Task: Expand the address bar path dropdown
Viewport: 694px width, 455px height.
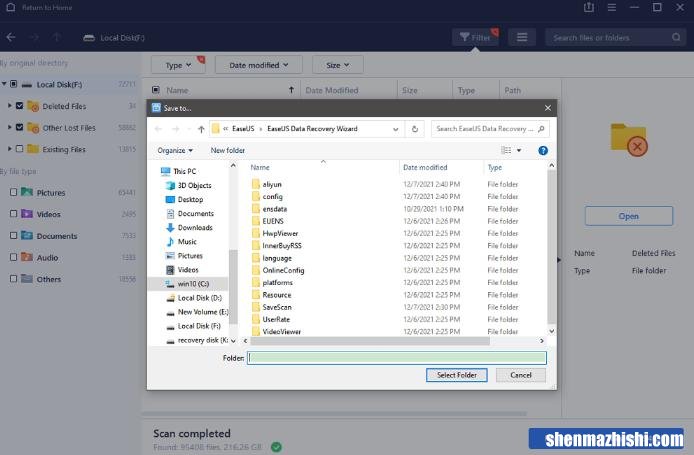Action: [x=395, y=129]
